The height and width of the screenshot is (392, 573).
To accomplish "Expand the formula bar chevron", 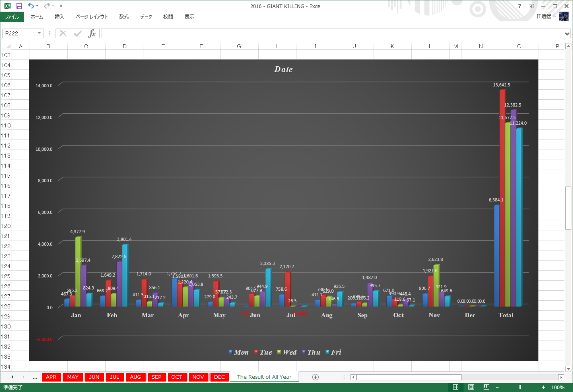I will [567, 34].
